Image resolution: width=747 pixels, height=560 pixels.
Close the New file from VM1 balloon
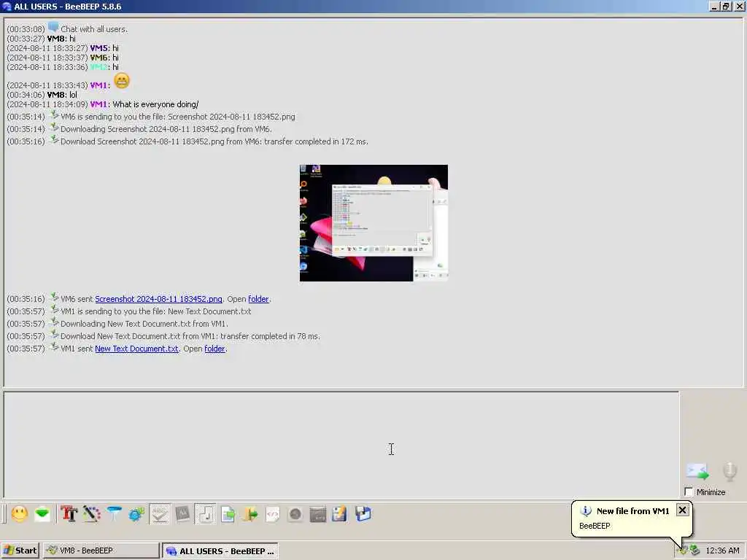682,510
